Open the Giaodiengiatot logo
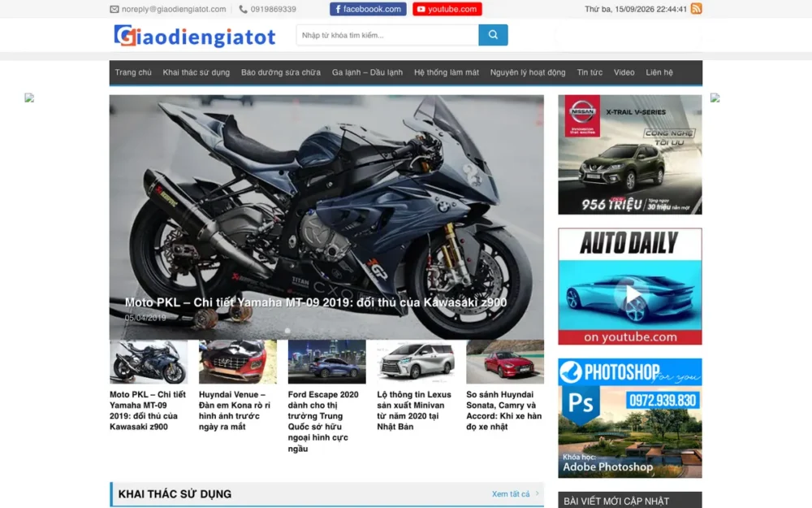This screenshot has width=812, height=508. click(195, 36)
